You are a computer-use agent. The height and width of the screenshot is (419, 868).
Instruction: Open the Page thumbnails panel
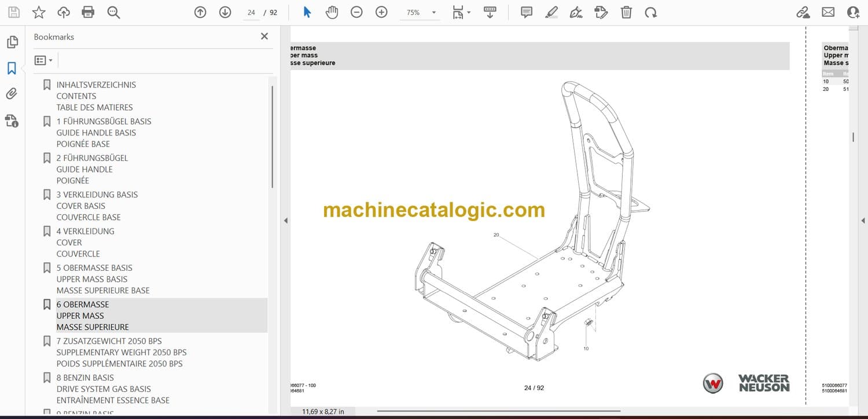point(12,42)
